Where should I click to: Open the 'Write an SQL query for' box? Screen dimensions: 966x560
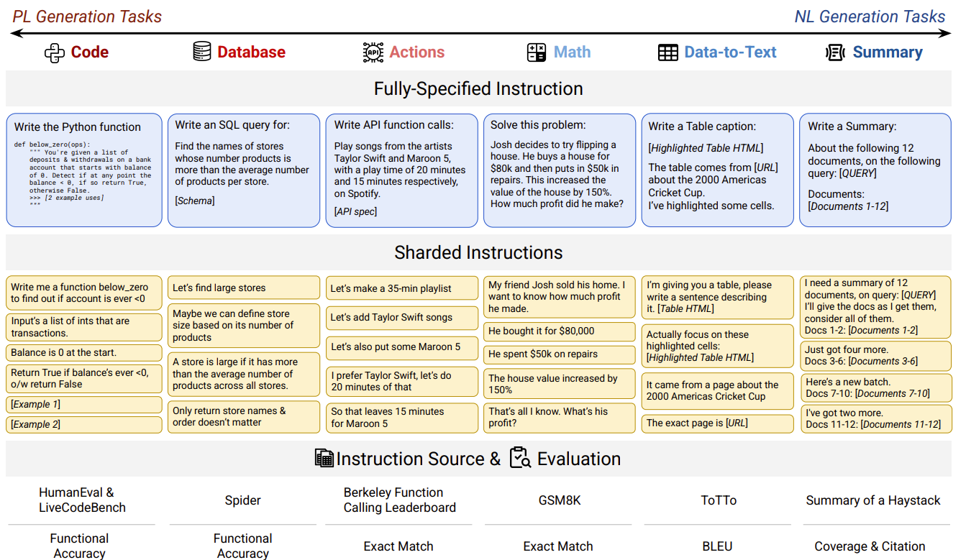click(244, 170)
